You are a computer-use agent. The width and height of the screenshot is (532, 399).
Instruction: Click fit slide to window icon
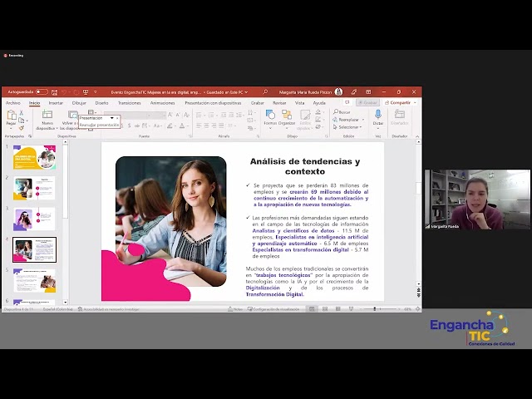pyautogui.click(x=417, y=309)
